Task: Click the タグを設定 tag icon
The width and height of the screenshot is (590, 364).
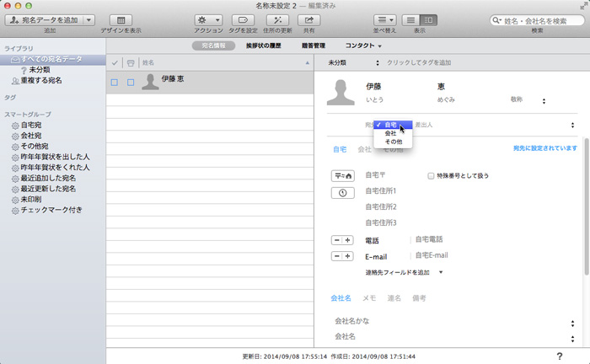Action: (x=243, y=19)
